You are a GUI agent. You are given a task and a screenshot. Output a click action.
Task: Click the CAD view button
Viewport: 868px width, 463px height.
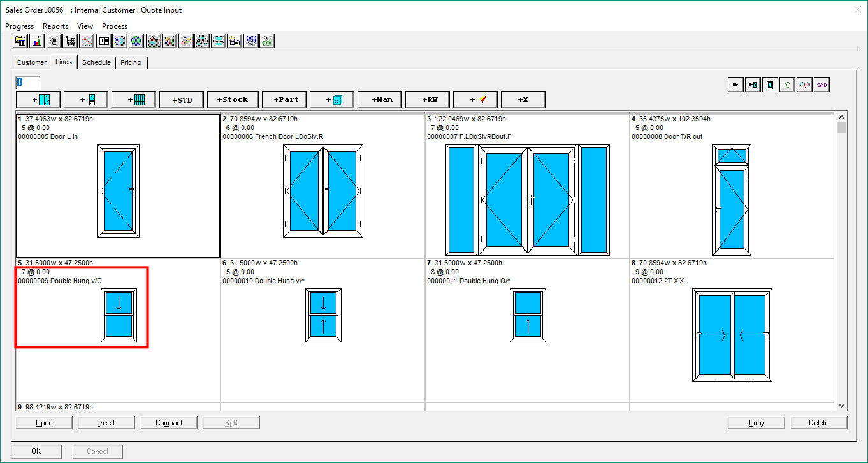[822, 85]
